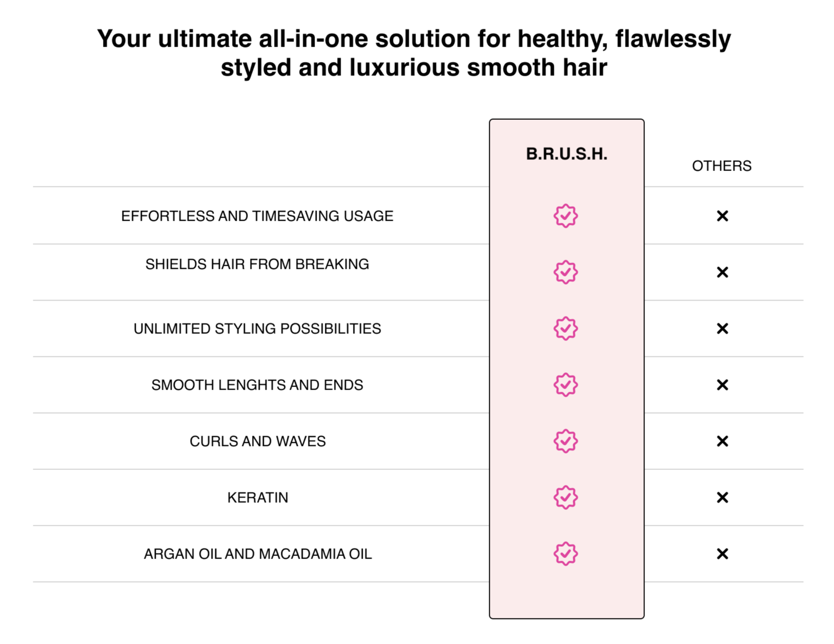
Task: Click the Others X mark for Unlimited Styling row
Action: point(722,329)
